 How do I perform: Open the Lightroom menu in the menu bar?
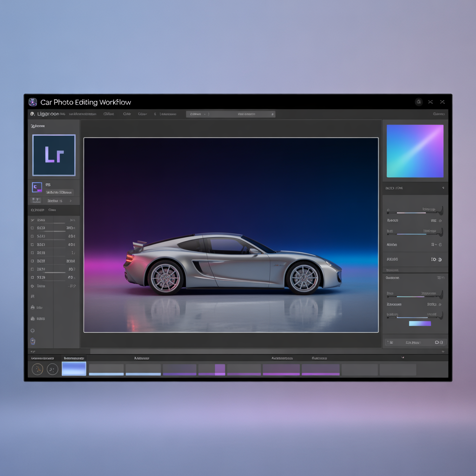click(x=47, y=114)
